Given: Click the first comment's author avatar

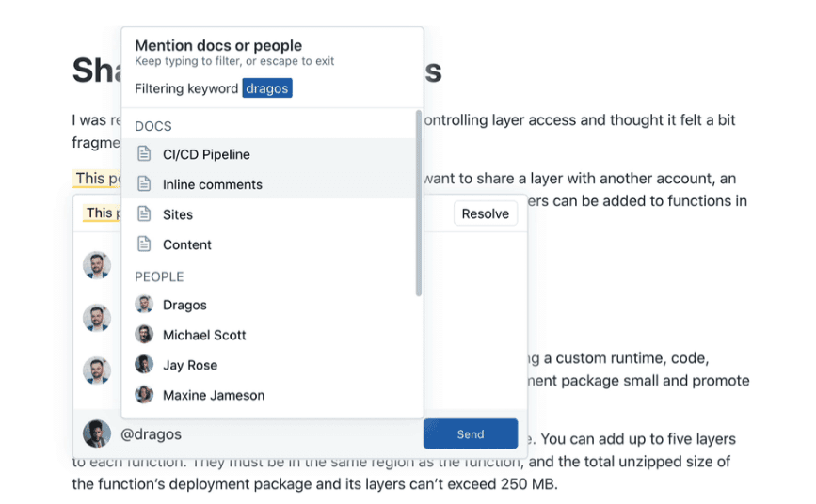Looking at the screenshot, I should point(97,265).
